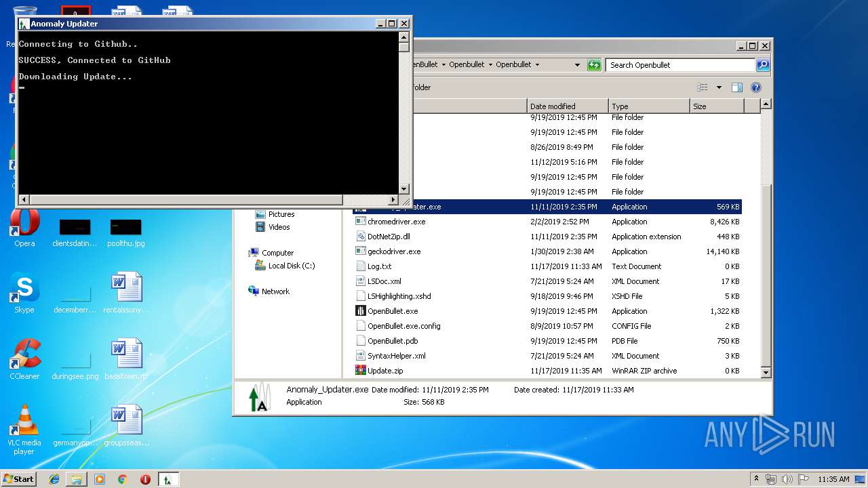Click the Log.txt file icon

[361, 266]
